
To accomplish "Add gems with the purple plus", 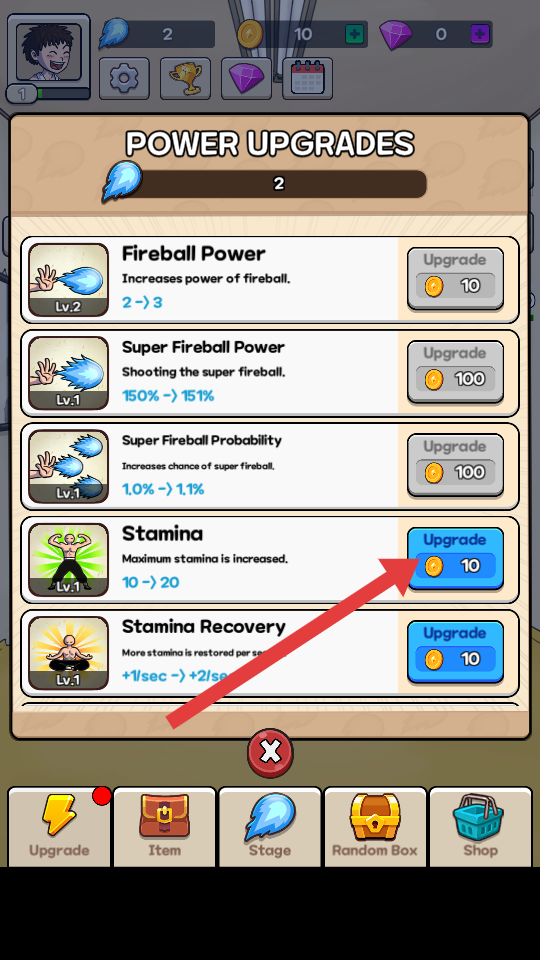I will 480,34.
